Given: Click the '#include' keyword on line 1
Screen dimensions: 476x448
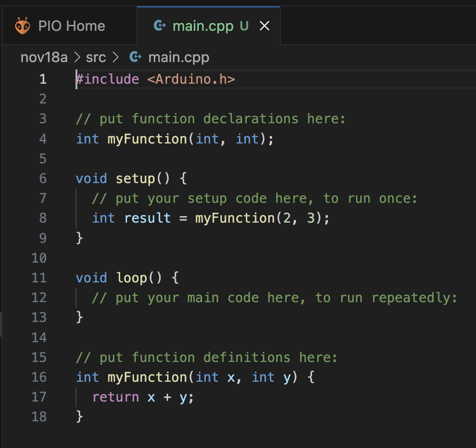Looking at the screenshot, I should [x=108, y=79].
